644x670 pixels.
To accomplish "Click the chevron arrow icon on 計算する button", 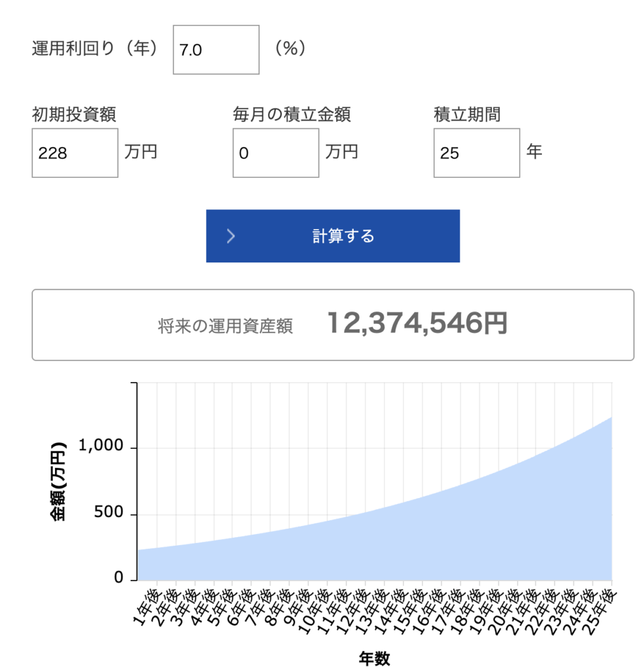I will point(230,236).
